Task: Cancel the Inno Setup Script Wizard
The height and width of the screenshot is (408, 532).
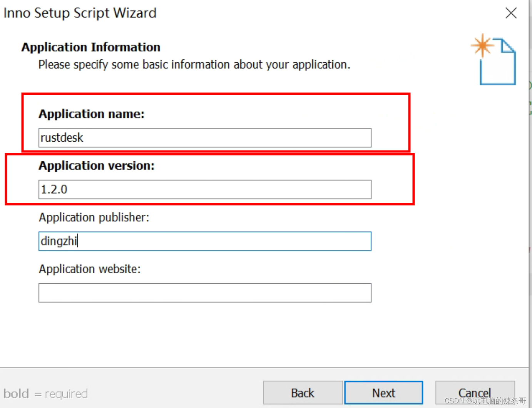Action: tap(475, 393)
